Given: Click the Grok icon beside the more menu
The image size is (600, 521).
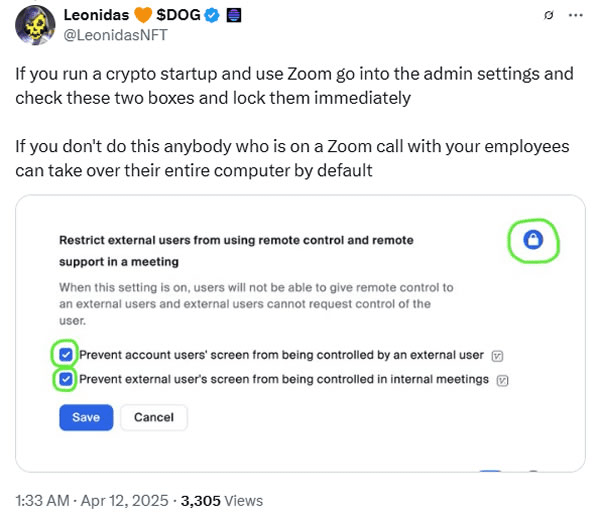Looking at the screenshot, I should coord(547,16).
